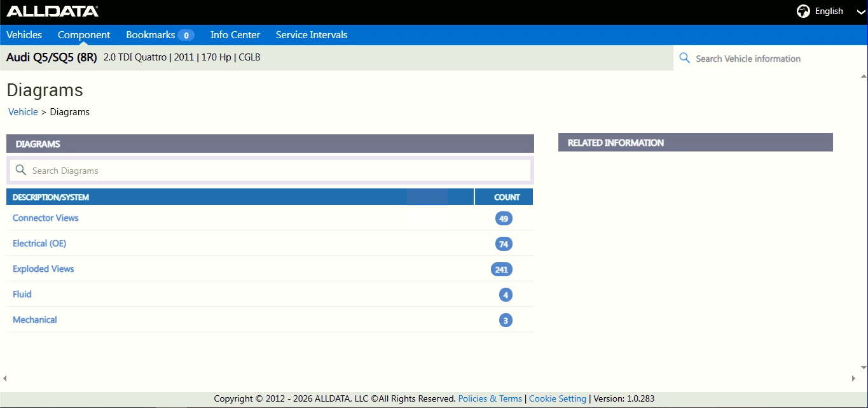Click the Exploded Views count badge 241
868x408 pixels.
point(502,269)
